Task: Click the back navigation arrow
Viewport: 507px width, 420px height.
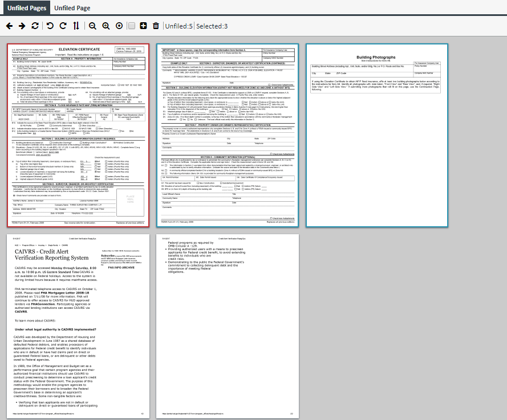Action: (x=9, y=26)
